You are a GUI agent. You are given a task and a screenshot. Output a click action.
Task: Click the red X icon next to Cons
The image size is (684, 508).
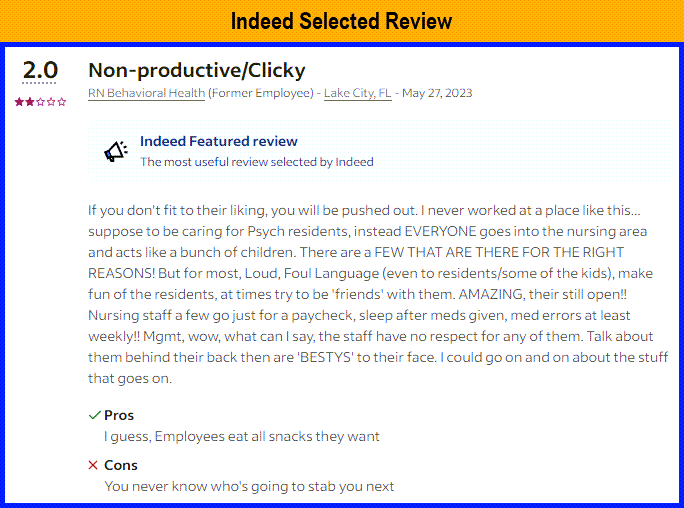93,465
